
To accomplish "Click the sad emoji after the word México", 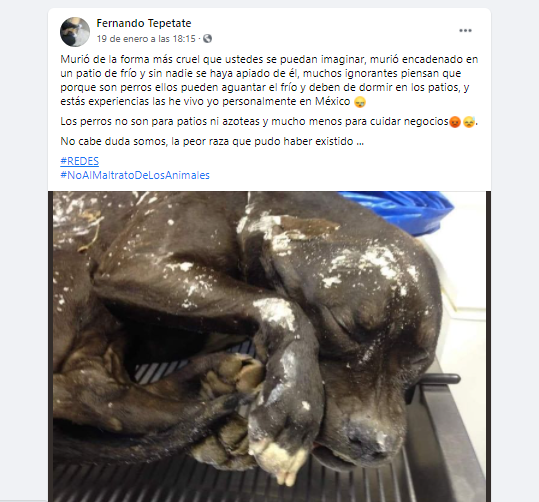I will 360,102.
